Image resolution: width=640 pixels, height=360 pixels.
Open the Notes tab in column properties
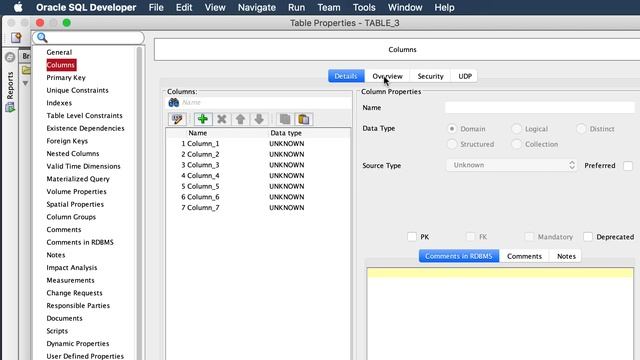(566, 256)
